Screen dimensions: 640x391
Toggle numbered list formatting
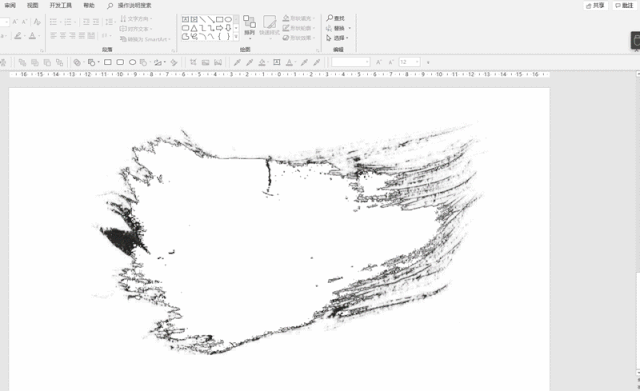tap(68, 22)
